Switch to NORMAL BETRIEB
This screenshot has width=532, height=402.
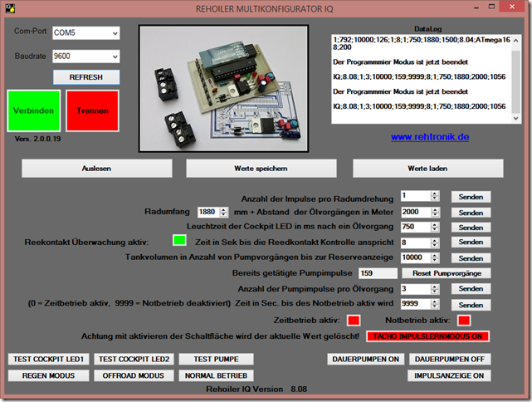point(216,375)
